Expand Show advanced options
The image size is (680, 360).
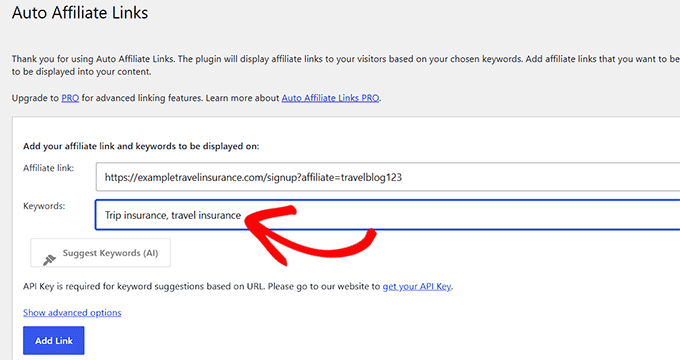(72, 313)
